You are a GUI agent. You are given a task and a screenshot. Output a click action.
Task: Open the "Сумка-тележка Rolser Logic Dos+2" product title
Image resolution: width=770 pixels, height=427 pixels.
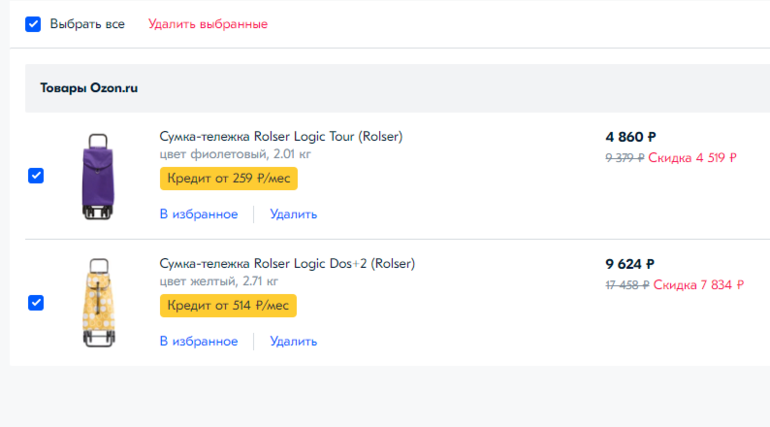tap(286, 264)
